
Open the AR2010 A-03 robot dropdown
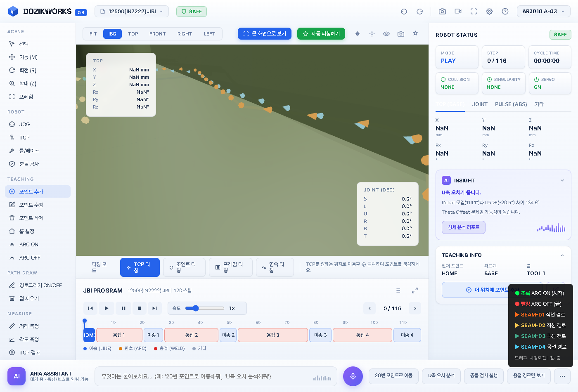[x=544, y=12]
